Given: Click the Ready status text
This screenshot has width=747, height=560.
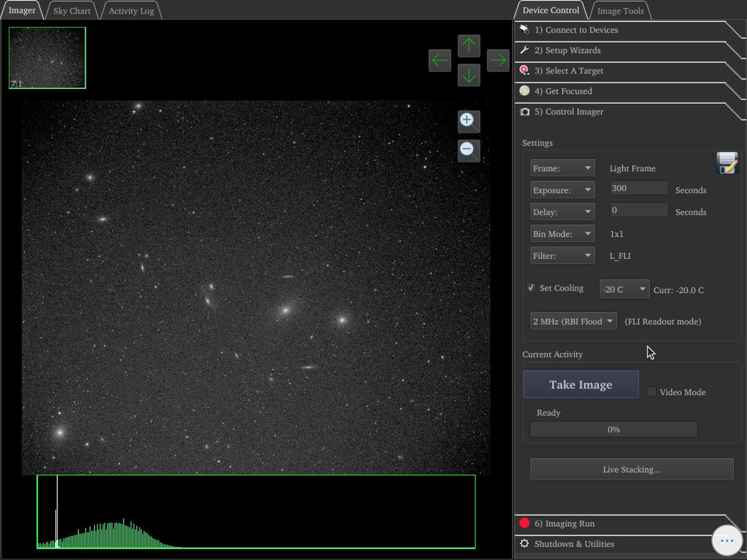Looking at the screenshot, I should pos(548,413).
